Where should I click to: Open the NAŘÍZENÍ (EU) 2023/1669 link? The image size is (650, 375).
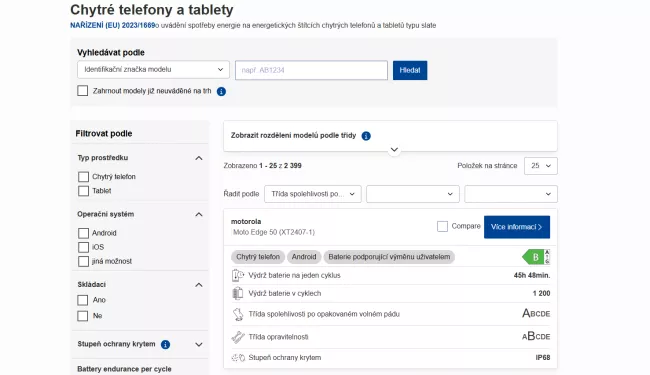112,25
